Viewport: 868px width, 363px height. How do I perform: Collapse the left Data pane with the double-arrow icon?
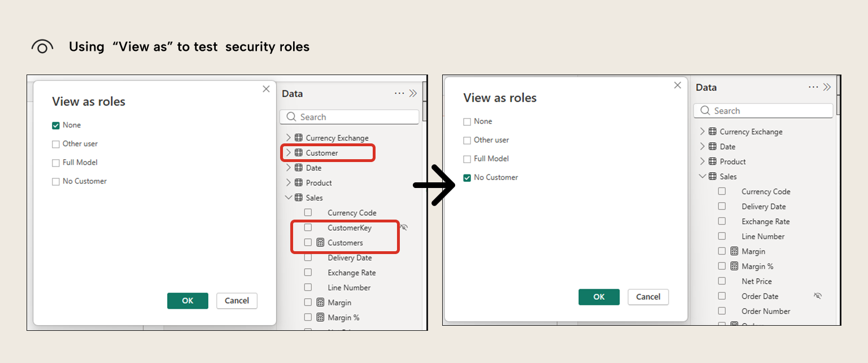pos(414,93)
